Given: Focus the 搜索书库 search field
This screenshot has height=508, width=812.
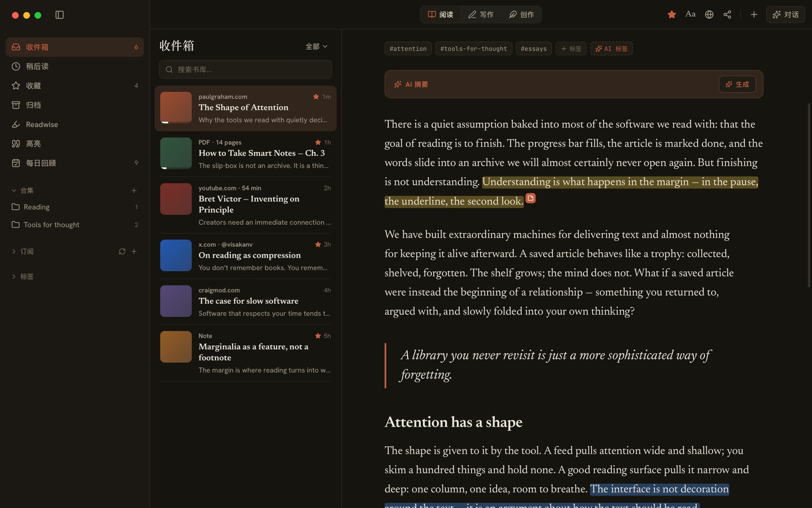Looking at the screenshot, I should pyautogui.click(x=246, y=70).
